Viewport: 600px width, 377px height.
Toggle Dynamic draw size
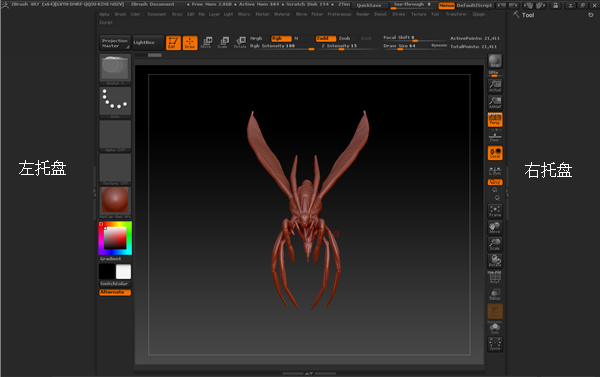(x=439, y=46)
